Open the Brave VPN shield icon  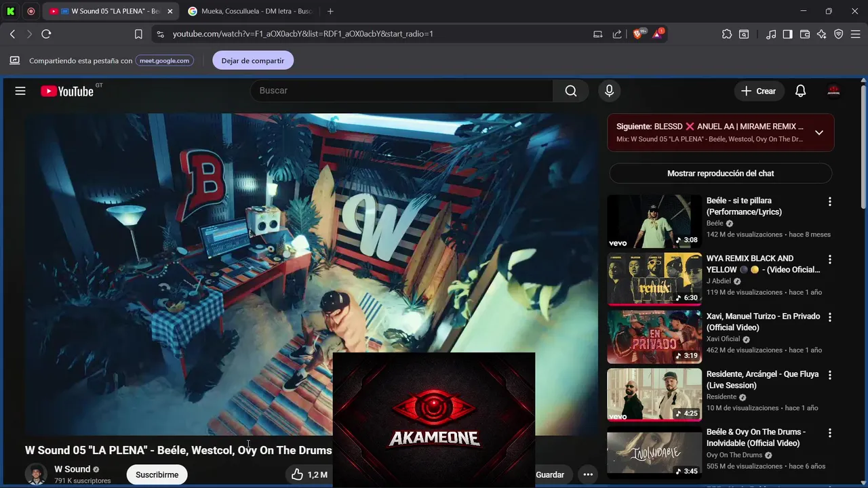pyautogui.click(x=839, y=34)
